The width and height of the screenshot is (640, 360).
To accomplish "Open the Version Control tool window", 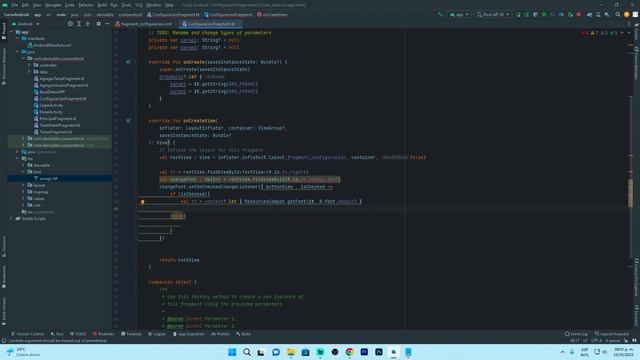I will coord(27,334).
